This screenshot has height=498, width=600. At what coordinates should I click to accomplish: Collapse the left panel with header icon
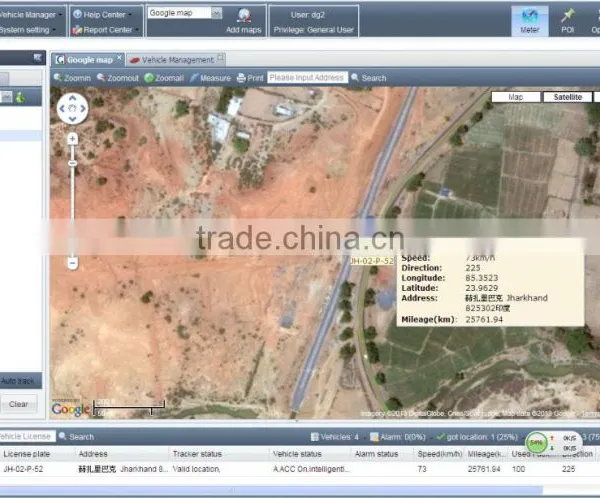coord(37,58)
